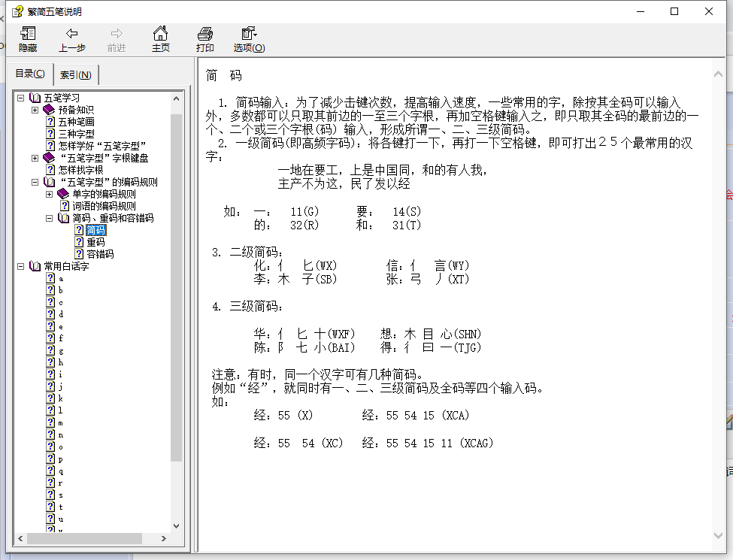733x560 pixels.
Task: Click the tree pane horizontal scrollbar thumb
Action: [x=85, y=538]
